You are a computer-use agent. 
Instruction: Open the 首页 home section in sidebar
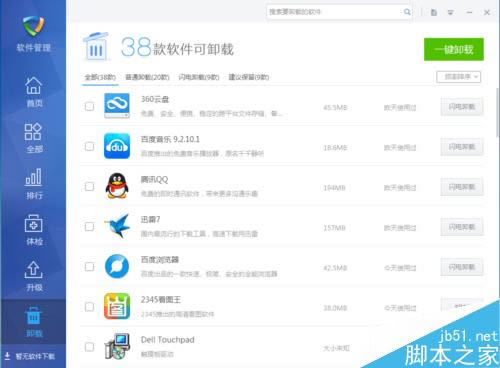[34, 91]
